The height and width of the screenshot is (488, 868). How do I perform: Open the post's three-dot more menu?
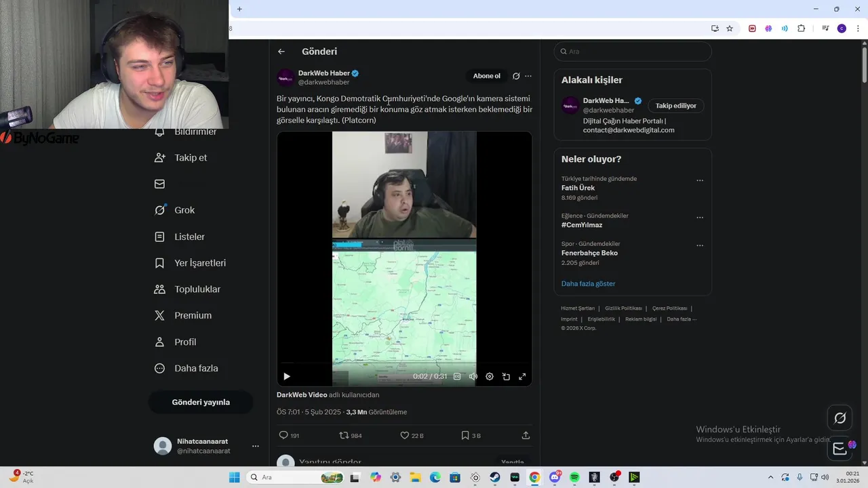tap(528, 76)
